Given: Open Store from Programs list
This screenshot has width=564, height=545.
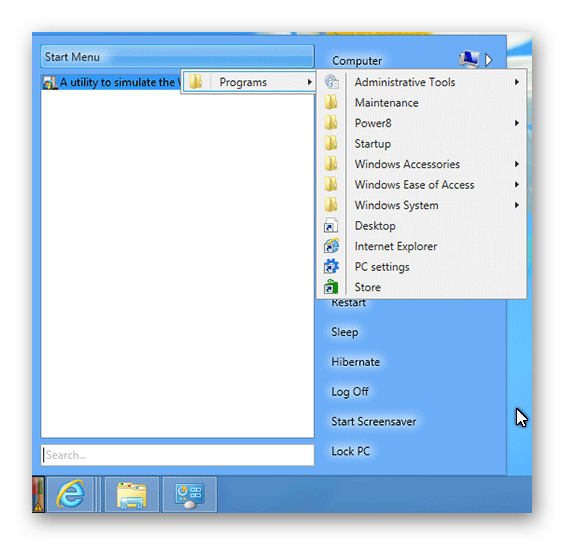Looking at the screenshot, I should tap(422, 287).
